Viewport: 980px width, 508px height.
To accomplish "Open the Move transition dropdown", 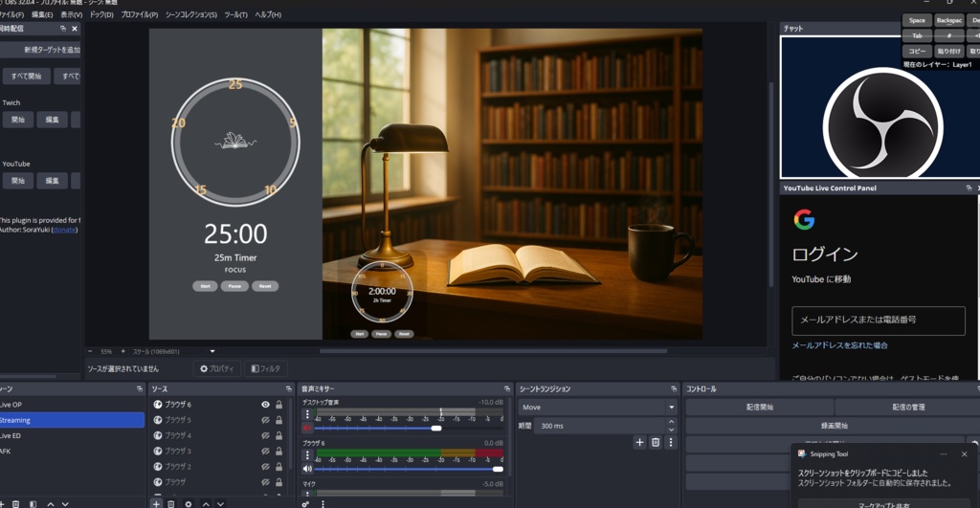I will (597, 407).
